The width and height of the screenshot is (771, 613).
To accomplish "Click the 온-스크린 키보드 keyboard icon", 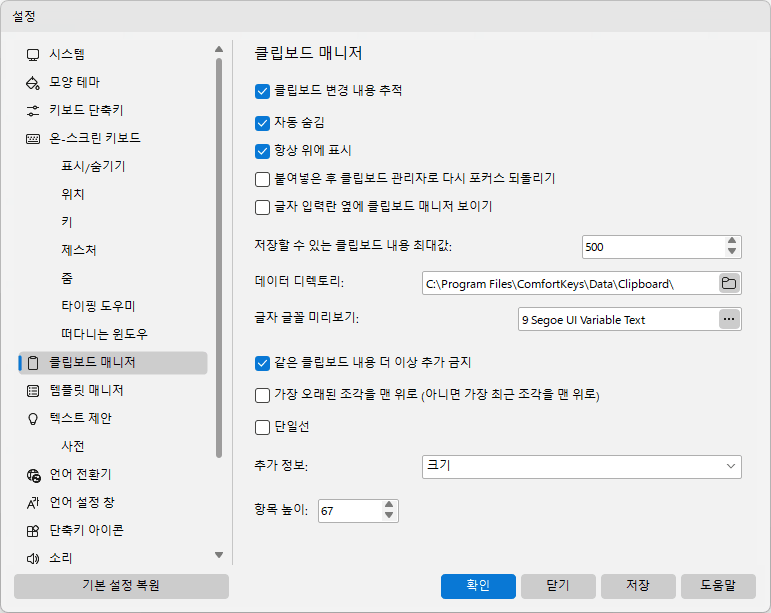I will [x=33, y=139].
